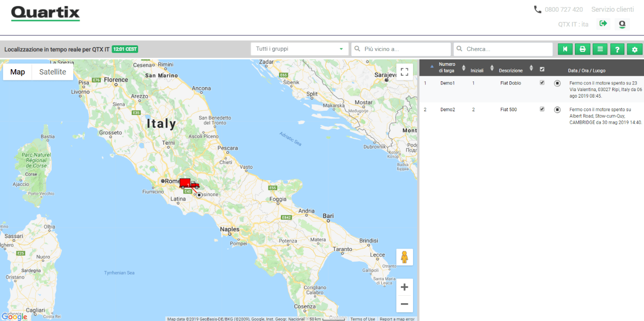Click the circular stop marker near Frosinone
This screenshot has width=644, height=321.
[x=199, y=195]
